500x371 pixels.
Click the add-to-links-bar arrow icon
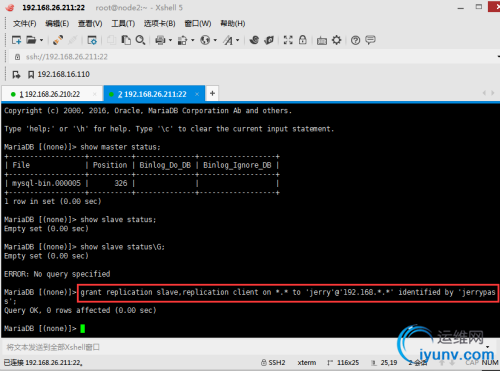point(16,74)
